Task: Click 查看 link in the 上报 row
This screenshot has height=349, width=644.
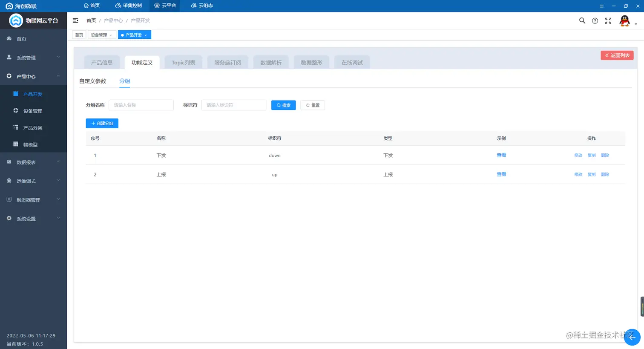Action: (501, 174)
